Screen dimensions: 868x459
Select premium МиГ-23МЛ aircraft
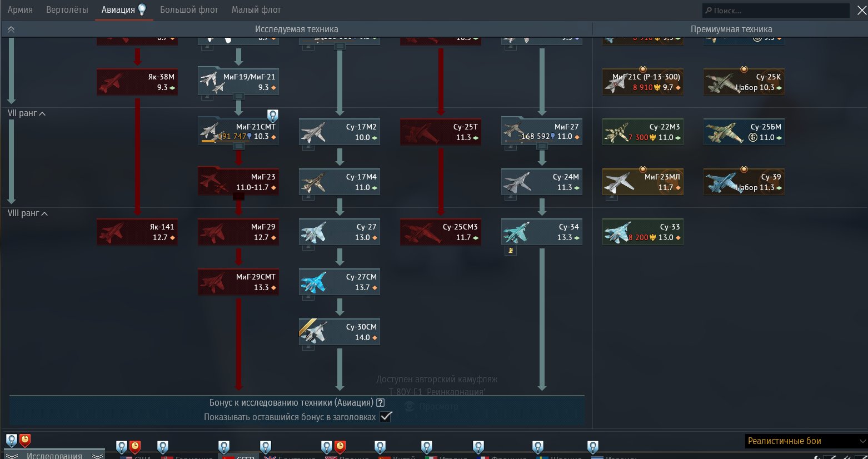click(x=643, y=182)
